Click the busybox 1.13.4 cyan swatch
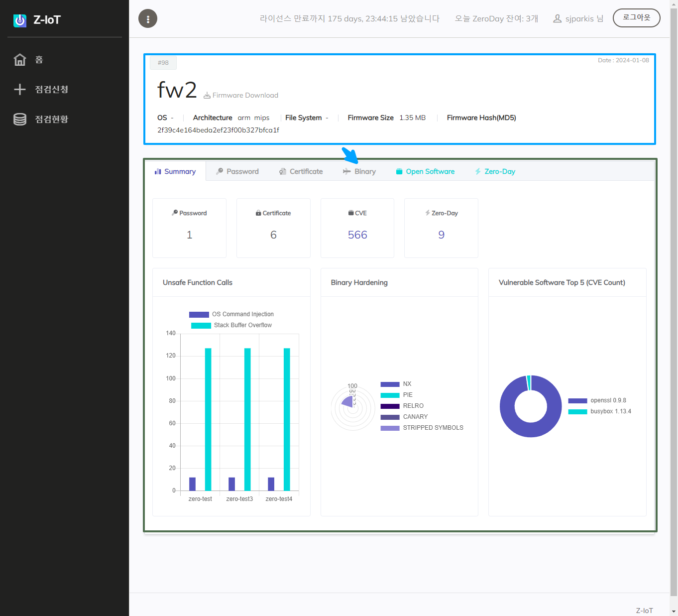 [577, 412]
